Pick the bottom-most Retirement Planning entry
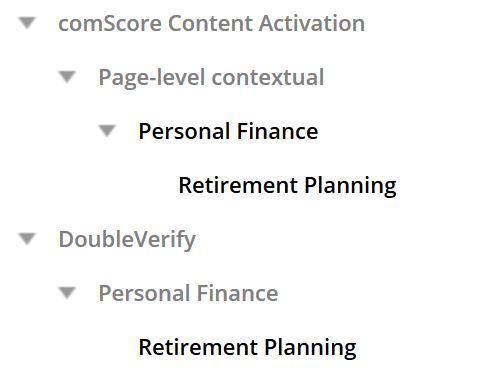The image size is (499, 381). pos(248,348)
